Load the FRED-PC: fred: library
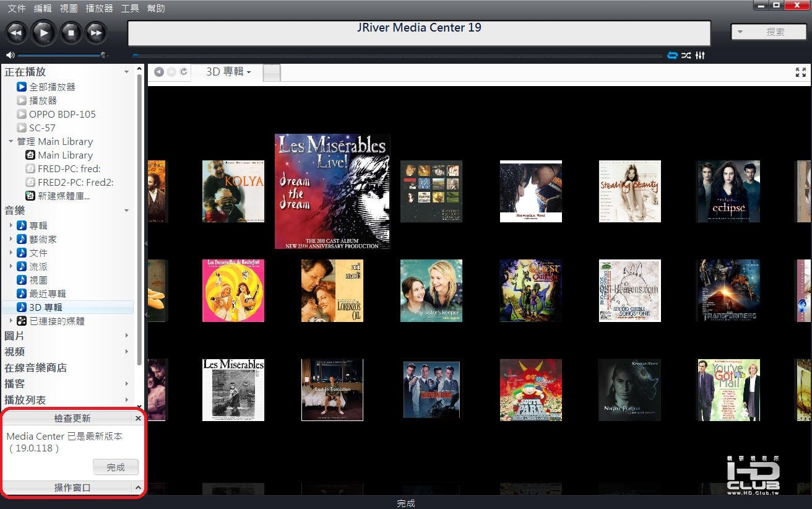The image size is (812, 509). 63,168
